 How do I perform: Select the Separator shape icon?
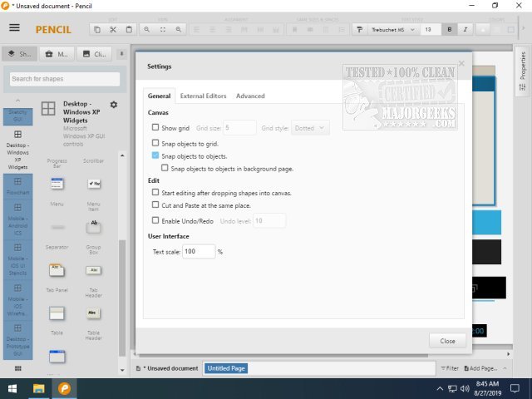pyautogui.click(x=57, y=227)
